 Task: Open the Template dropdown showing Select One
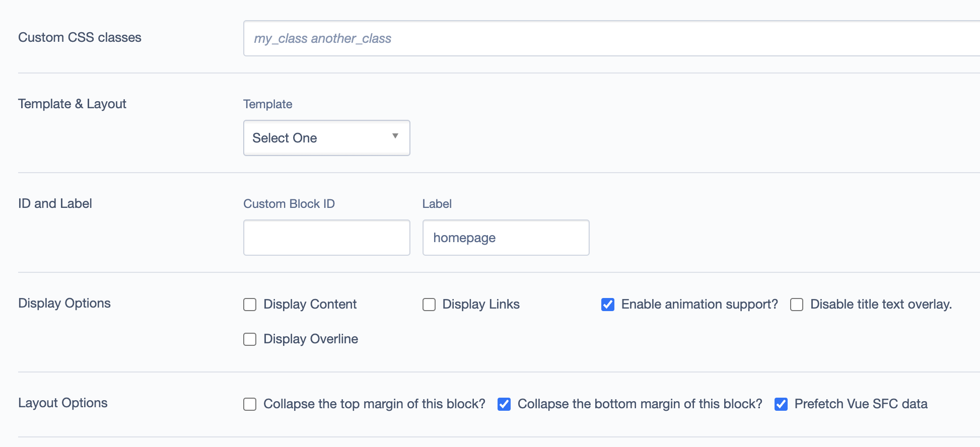point(326,138)
